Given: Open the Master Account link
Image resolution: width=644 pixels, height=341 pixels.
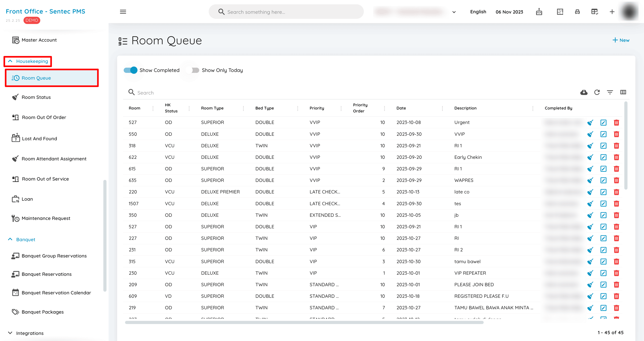Looking at the screenshot, I should [34, 40].
